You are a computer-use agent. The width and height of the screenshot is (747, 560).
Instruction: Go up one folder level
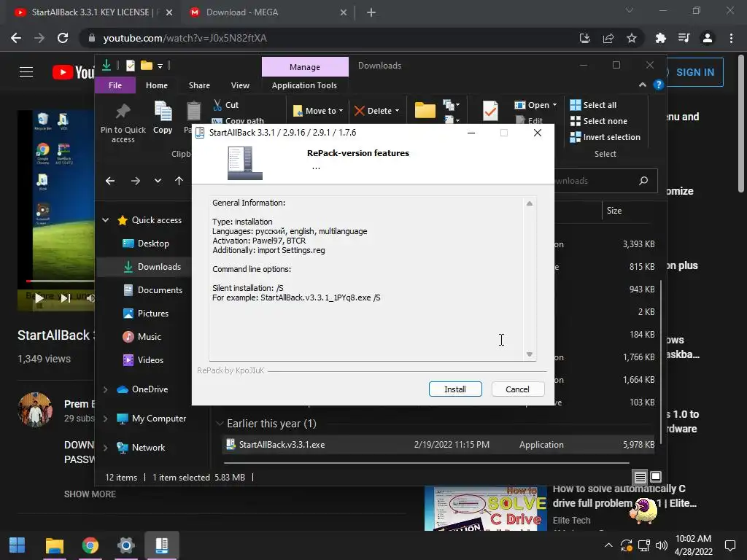point(179,181)
